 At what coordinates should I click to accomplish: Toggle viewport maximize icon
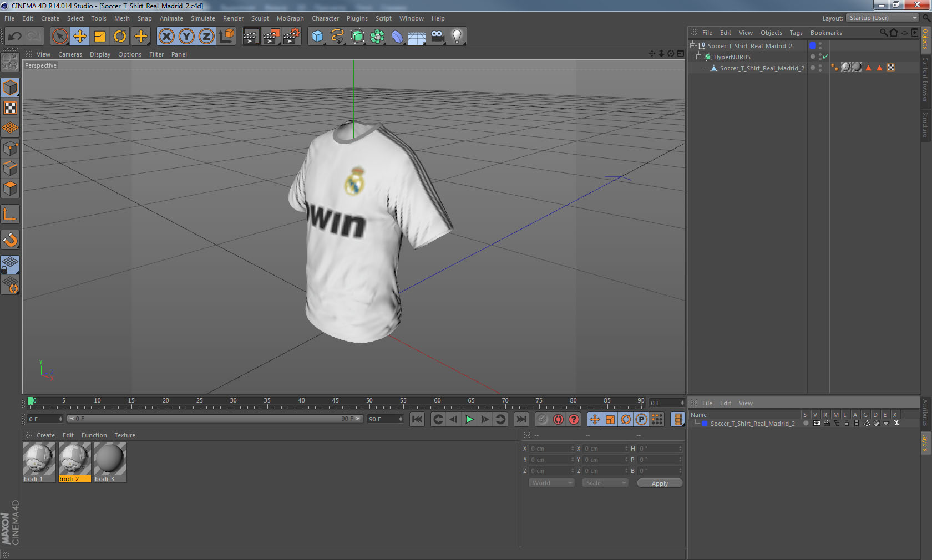681,54
